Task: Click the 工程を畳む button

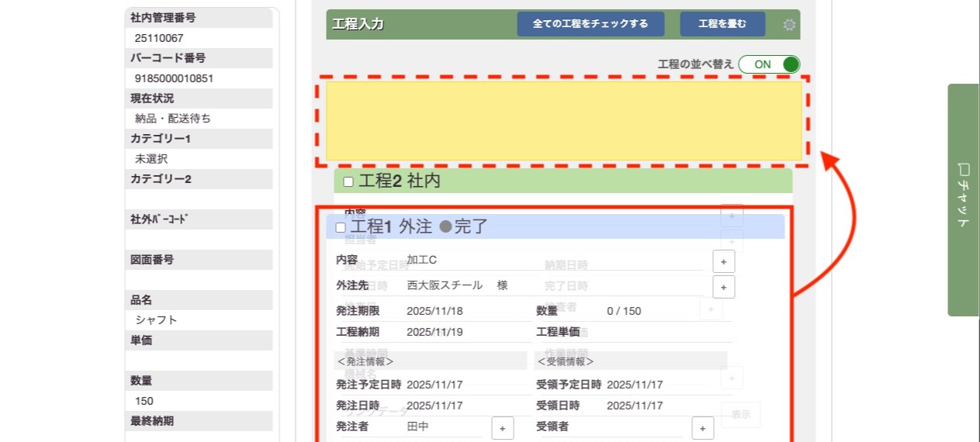Action: [722, 24]
